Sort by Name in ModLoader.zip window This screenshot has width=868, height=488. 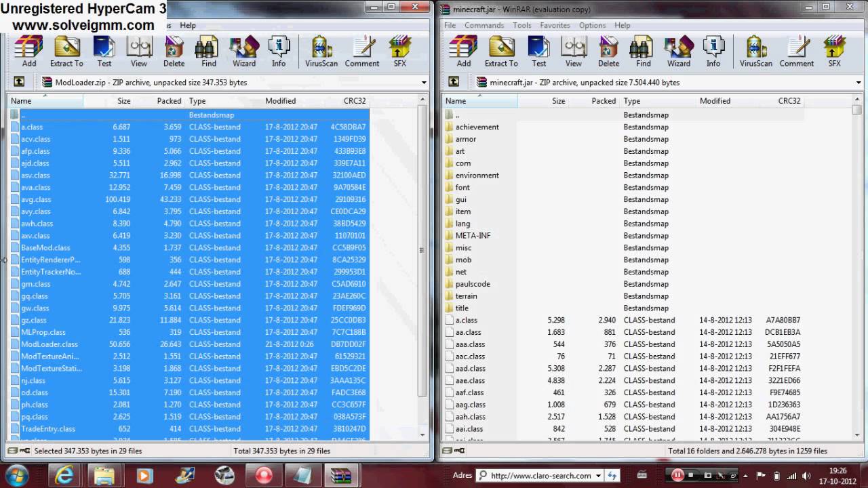pos(45,100)
